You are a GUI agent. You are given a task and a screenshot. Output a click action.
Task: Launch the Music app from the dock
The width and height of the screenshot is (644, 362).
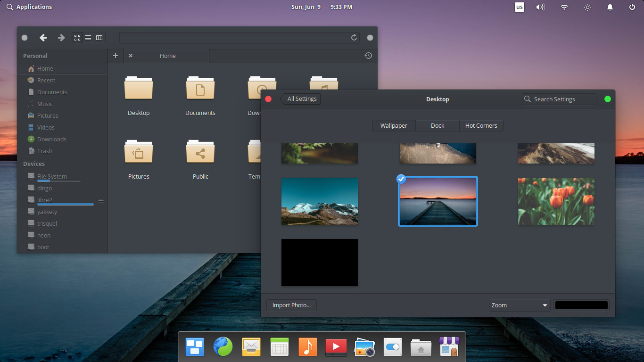308,347
